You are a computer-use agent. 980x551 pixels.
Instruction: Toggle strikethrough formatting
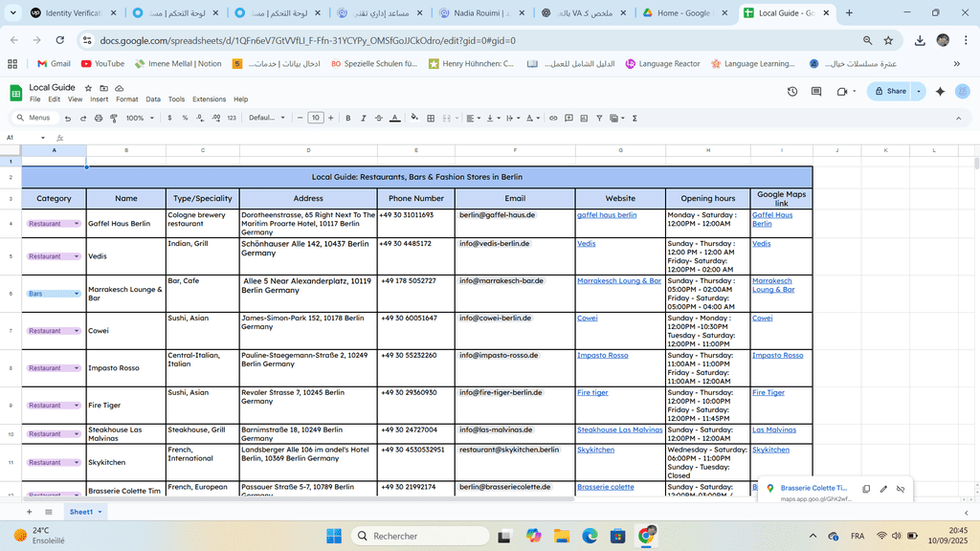click(379, 118)
